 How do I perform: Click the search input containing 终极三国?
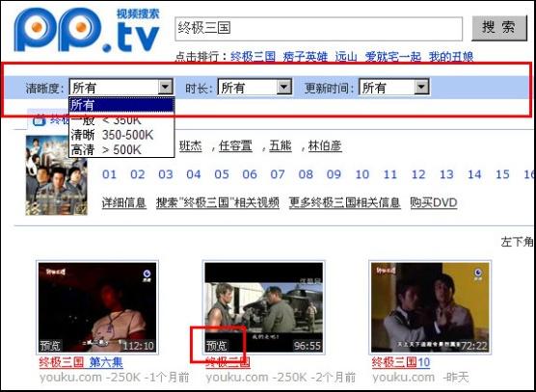[x=318, y=29]
